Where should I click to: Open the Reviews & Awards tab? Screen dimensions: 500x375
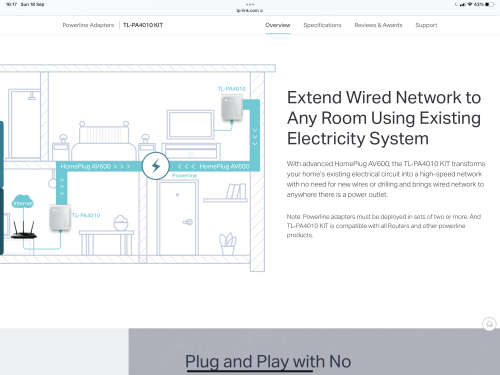point(378,25)
